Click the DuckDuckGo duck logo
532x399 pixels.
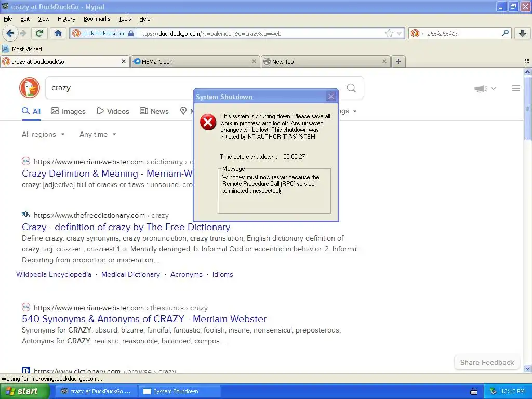tap(30, 88)
